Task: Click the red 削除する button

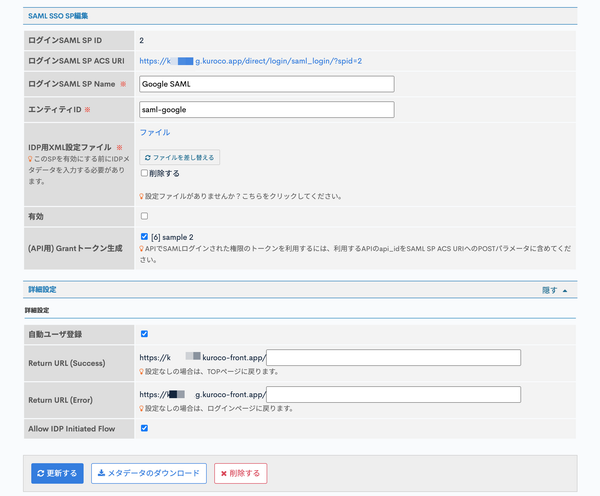Action: 241,473
